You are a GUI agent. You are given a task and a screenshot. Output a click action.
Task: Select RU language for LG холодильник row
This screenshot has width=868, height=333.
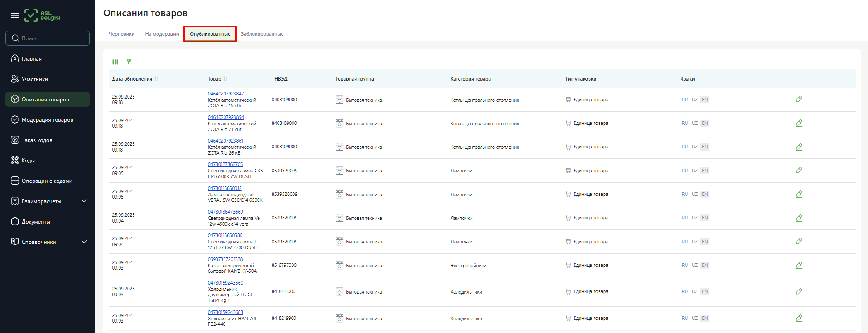pyautogui.click(x=685, y=291)
